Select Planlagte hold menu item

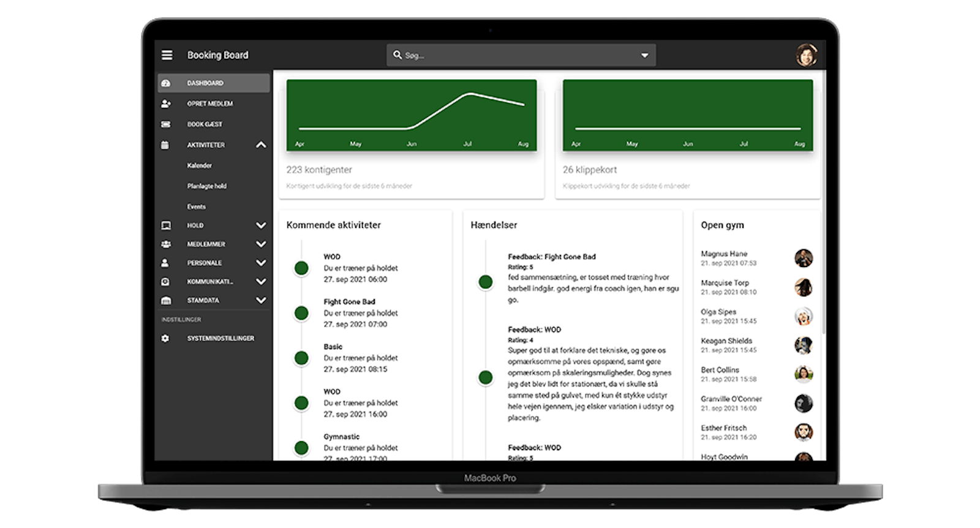[207, 186]
